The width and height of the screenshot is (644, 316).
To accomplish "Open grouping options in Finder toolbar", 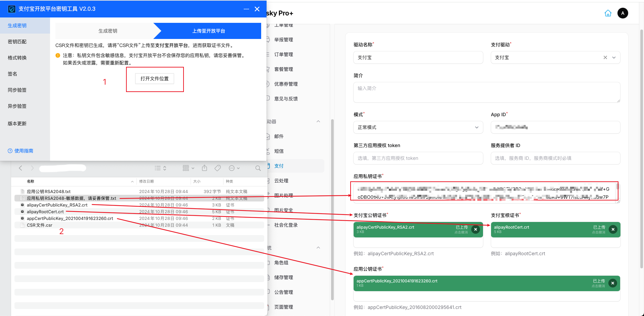I will click(188, 168).
